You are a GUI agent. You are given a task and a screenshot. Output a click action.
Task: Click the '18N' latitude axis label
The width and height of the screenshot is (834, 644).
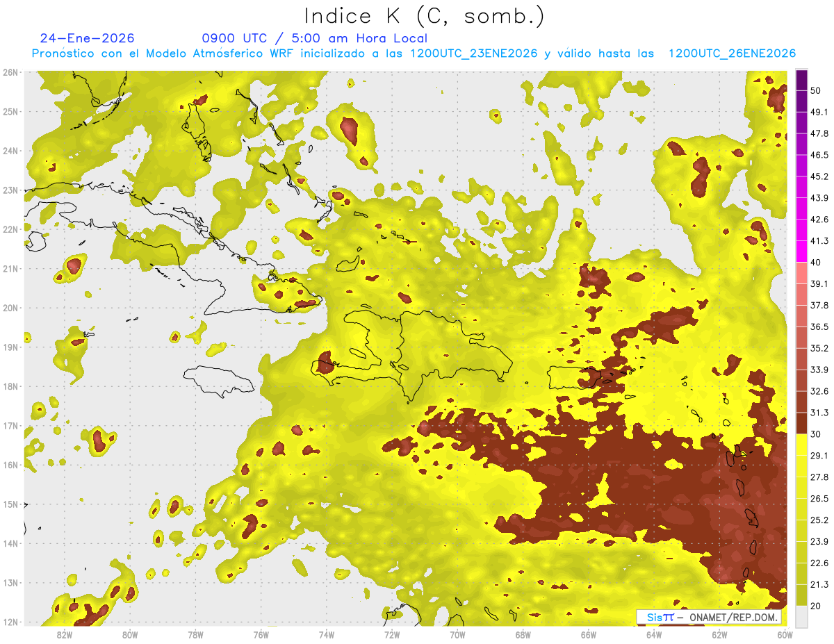point(10,386)
